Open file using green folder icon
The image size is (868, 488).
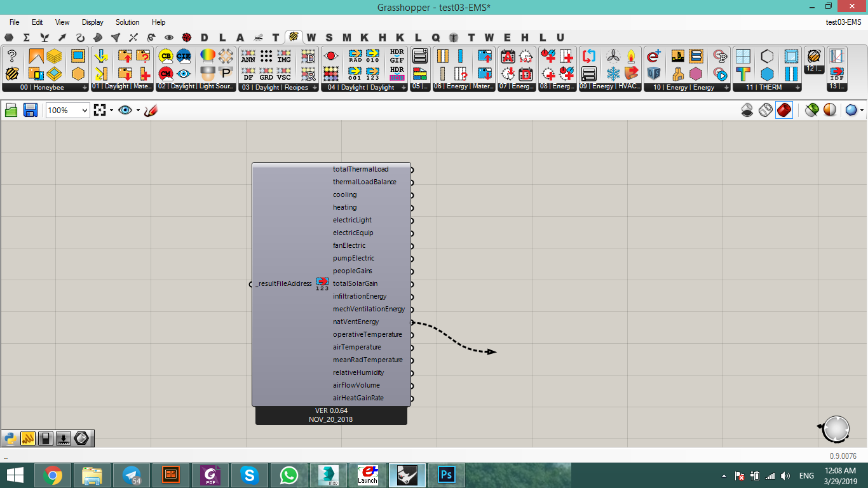[11, 110]
